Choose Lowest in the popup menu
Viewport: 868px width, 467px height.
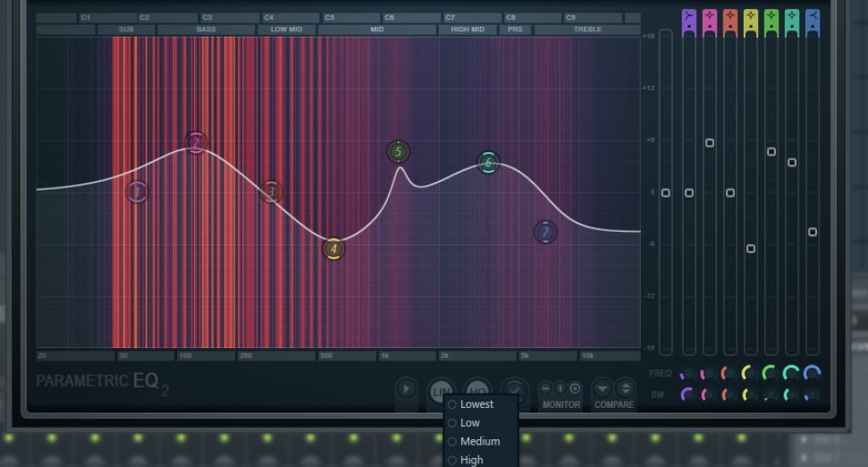pos(481,404)
